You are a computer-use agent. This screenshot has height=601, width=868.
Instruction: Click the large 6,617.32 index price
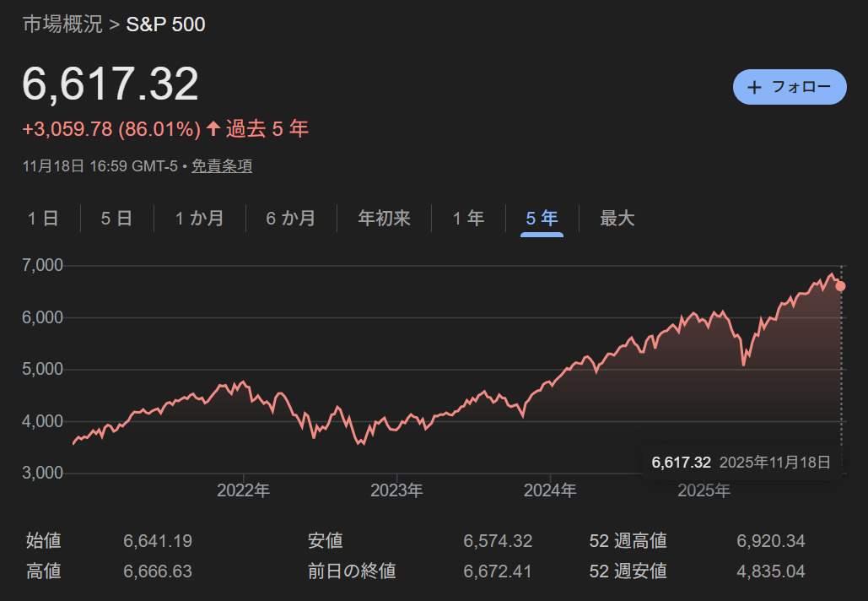(111, 84)
